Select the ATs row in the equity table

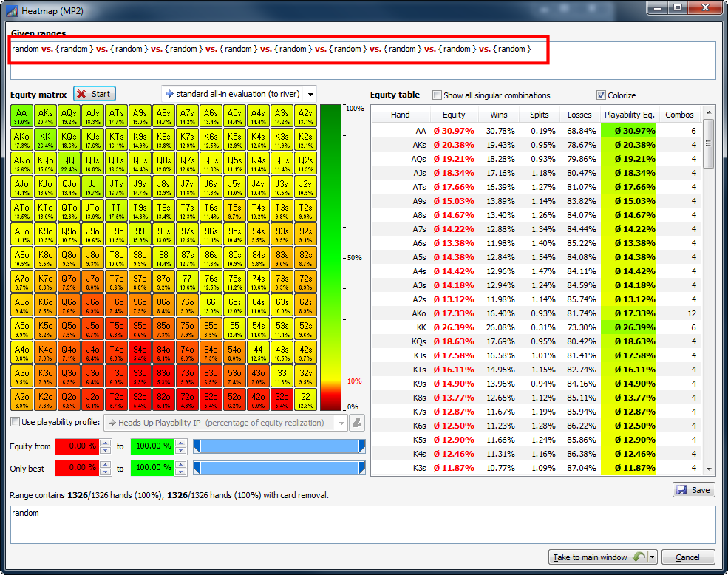pyautogui.click(x=537, y=187)
